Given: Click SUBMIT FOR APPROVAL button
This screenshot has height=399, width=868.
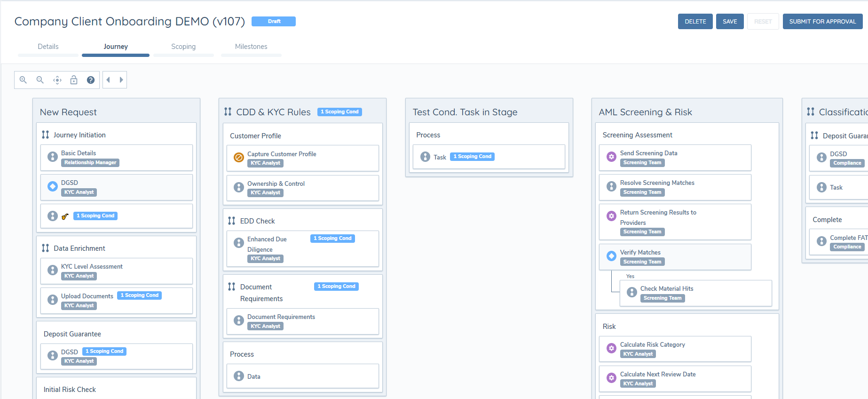Looking at the screenshot, I should click(822, 22).
